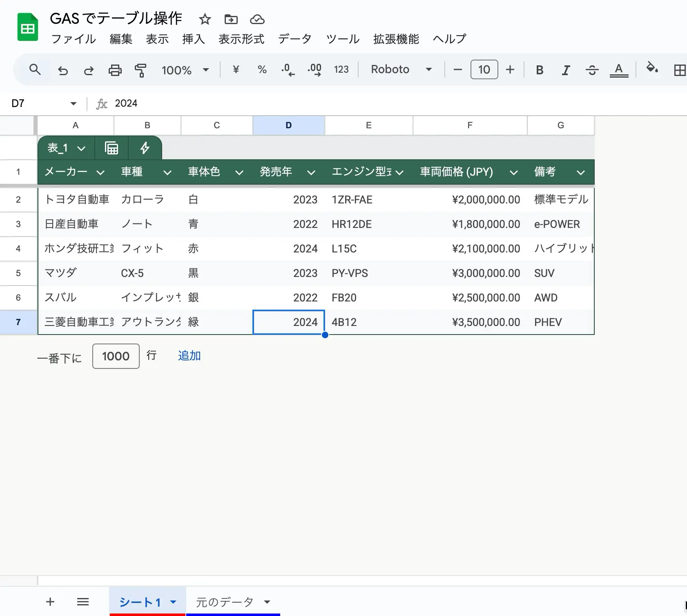Activate the paint format tool
This screenshot has width=687, height=616.
pos(141,70)
